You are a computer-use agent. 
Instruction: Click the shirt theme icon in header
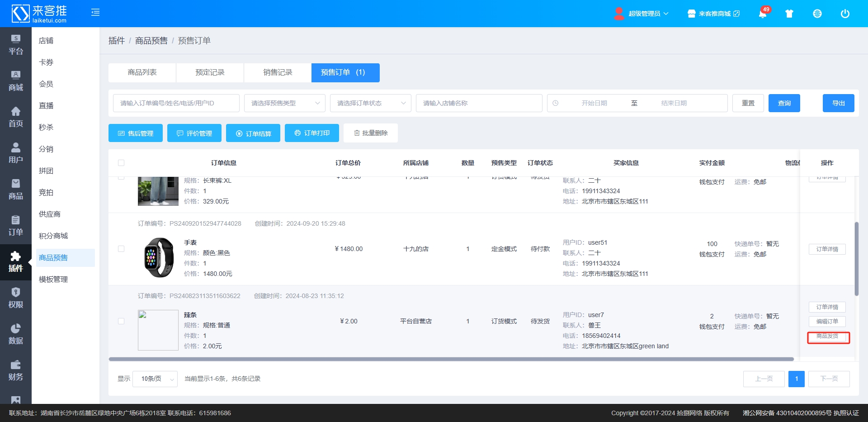[x=789, y=14]
